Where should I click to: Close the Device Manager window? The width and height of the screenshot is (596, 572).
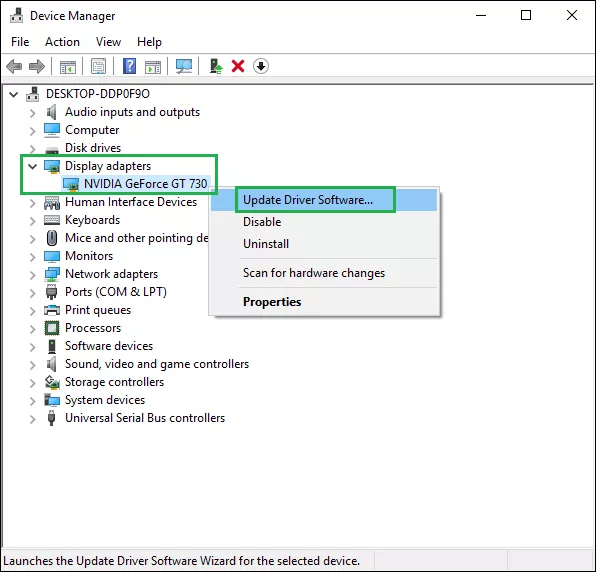pos(572,16)
